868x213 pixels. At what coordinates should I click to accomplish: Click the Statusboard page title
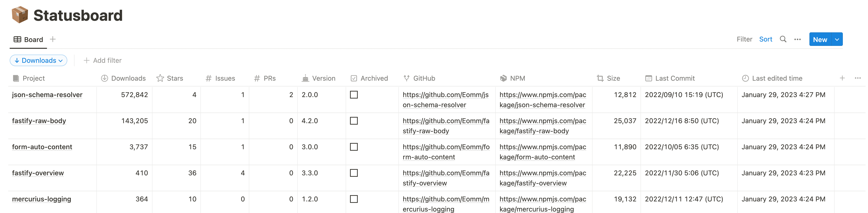[78, 15]
